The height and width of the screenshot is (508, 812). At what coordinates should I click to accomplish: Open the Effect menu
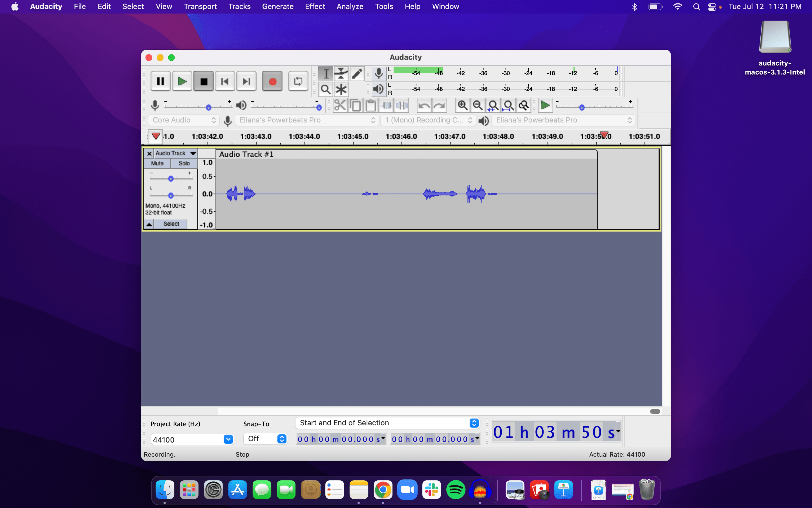(x=315, y=6)
